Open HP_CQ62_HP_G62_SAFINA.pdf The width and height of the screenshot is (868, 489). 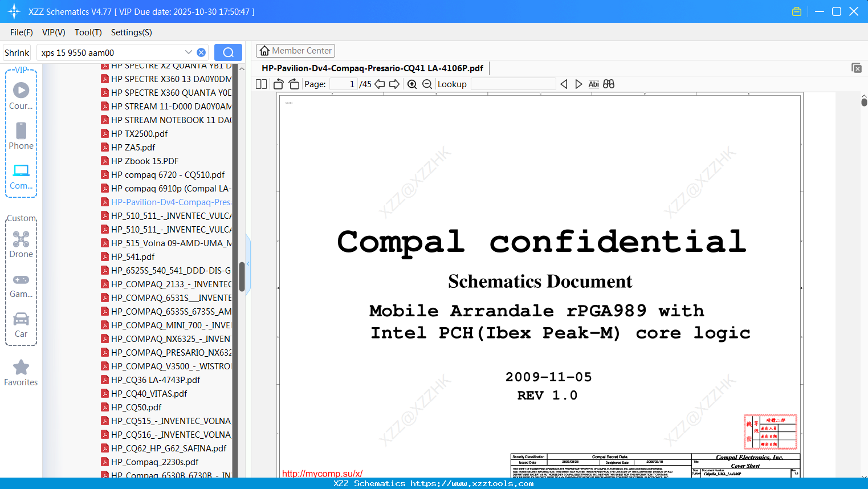pos(164,448)
